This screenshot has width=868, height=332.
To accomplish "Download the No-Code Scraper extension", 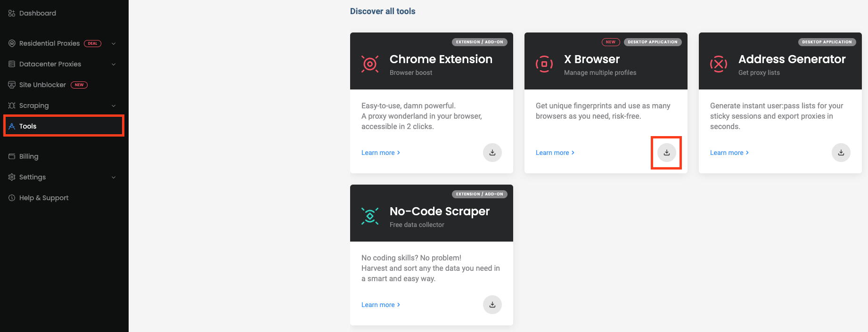I will [492, 305].
